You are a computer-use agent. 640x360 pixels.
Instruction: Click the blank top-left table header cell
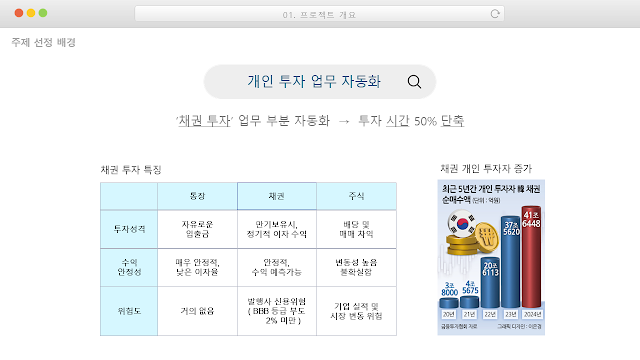coord(129,196)
